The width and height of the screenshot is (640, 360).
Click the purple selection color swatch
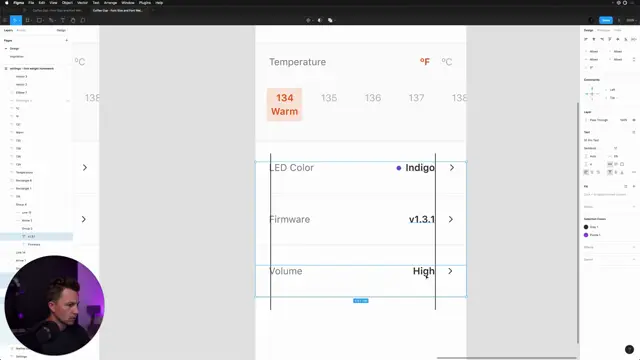pos(586,235)
